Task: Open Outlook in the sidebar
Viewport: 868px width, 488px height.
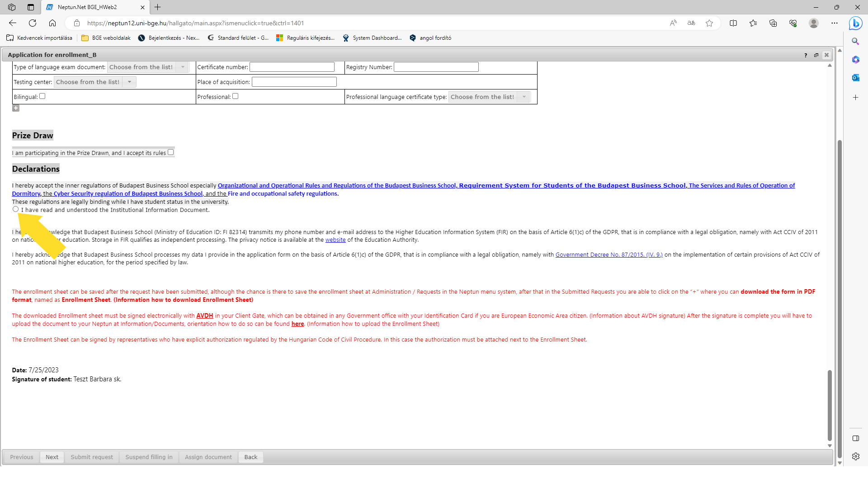Action: pyautogui.click(x=855, y=78)
